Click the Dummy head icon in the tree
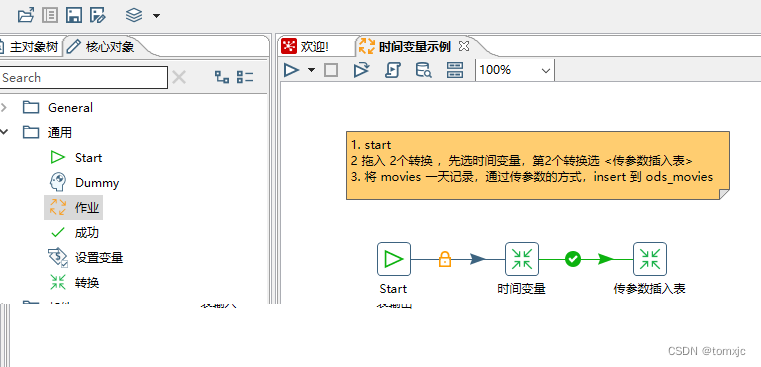Screen dimensions: 761x367 click(x=58, y=183)
